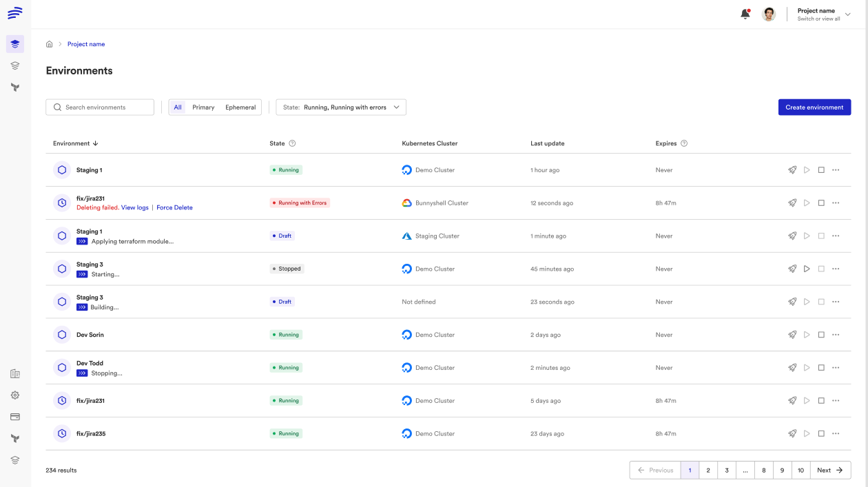Click the Create environment button
This screenshot has height=487, width=868.
[x=814, y=107]
